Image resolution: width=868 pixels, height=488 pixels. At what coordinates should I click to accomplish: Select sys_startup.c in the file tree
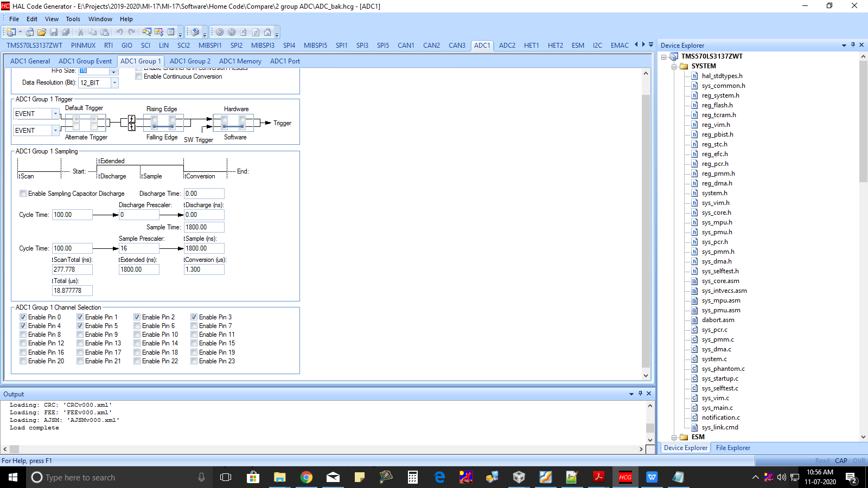720,378
